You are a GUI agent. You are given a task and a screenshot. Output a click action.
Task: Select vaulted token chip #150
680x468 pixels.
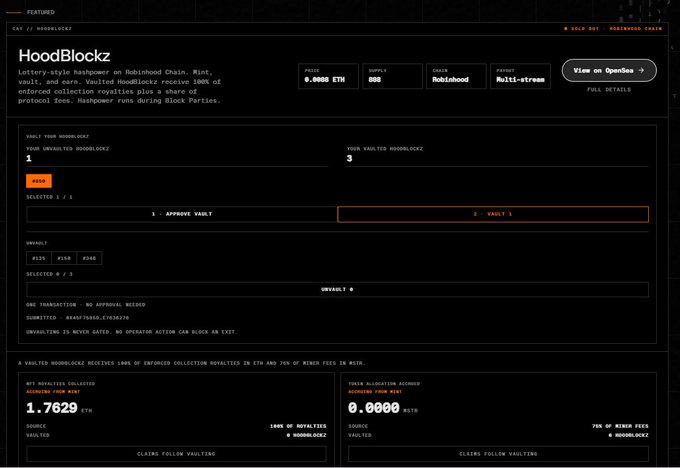[x=64, y=258]
